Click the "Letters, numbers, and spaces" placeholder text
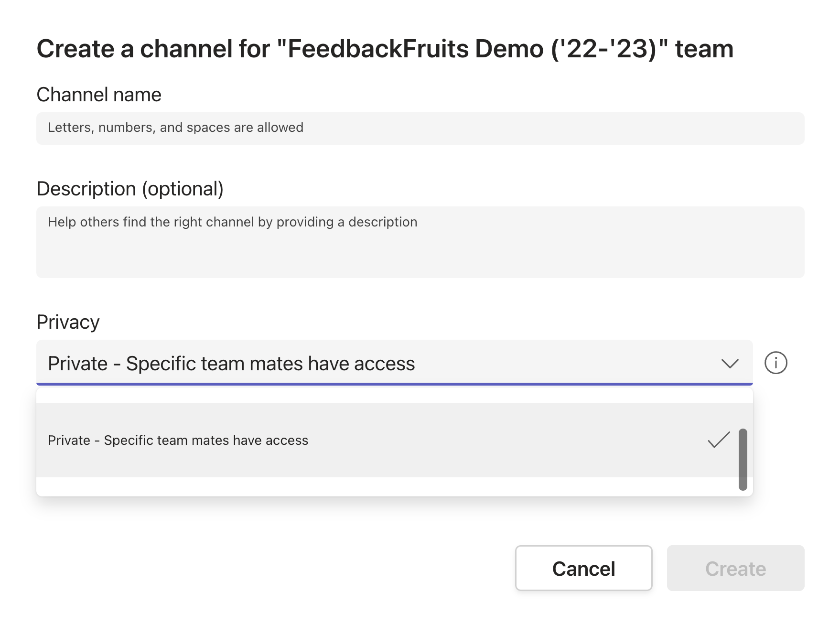840x624 pixels. [175, 128]
